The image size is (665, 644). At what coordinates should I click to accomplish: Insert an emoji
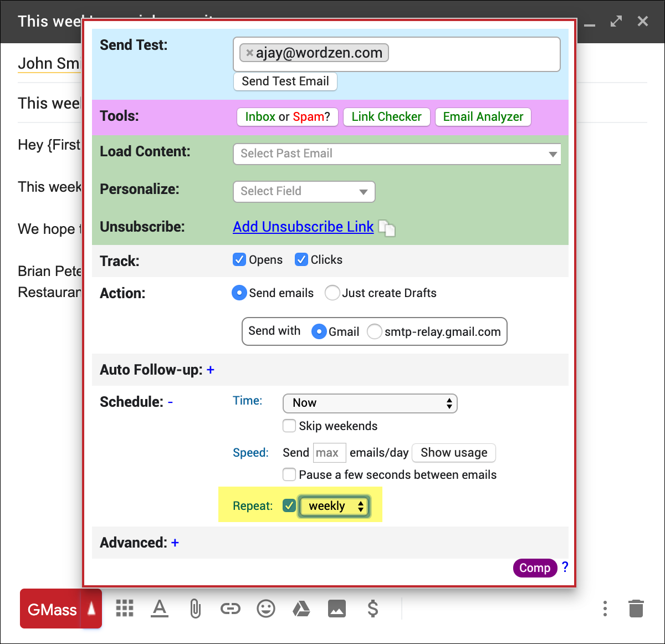[266, 609]
